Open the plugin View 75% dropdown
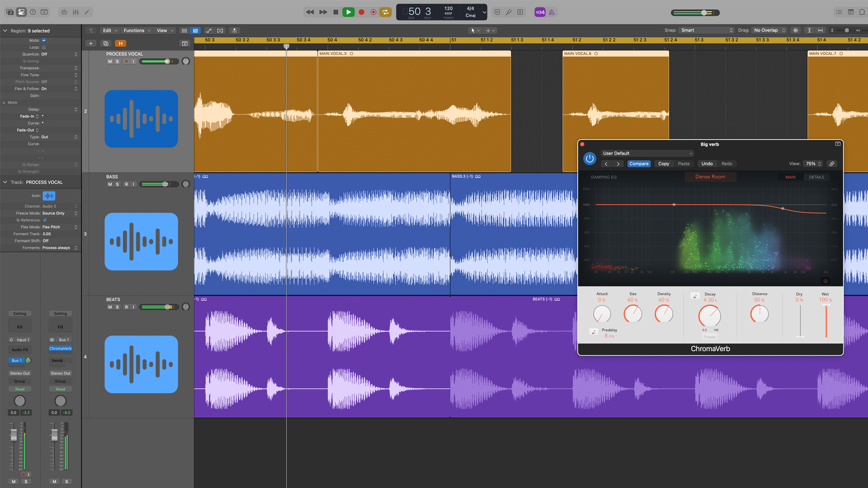Screen dimensions: 868x488 (813, 164)
